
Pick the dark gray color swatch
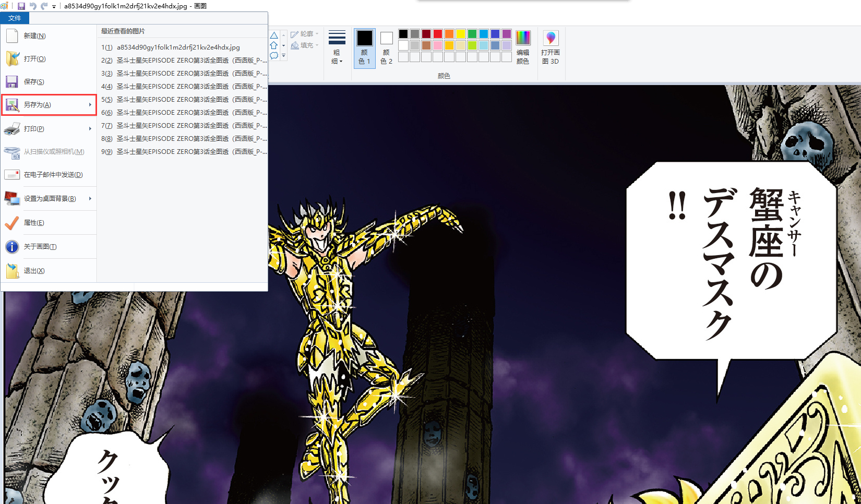415,34
